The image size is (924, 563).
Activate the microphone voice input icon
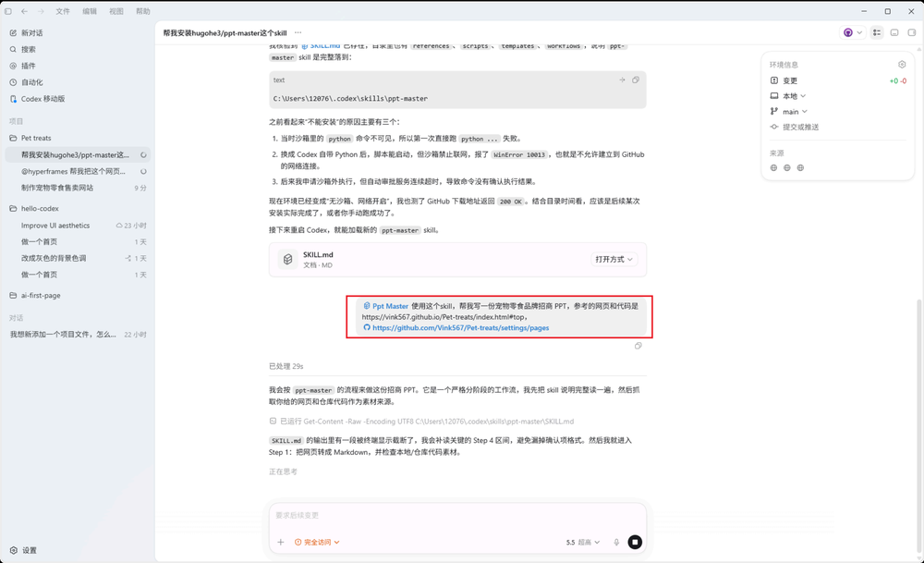pyautogui.click(x=616, y=543)
